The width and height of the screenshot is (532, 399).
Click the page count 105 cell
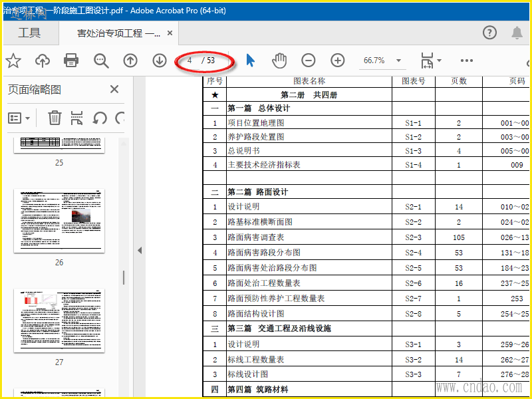pos(459,237)
